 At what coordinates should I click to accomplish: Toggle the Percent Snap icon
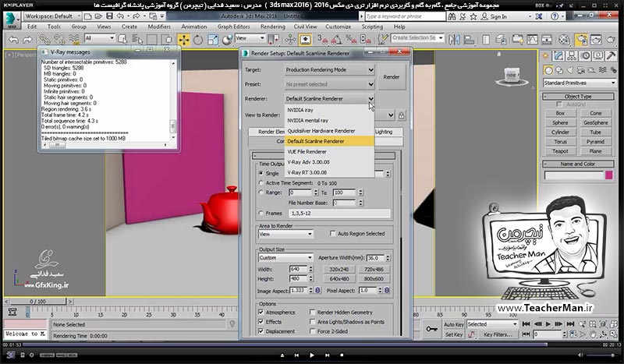[350, 40]
